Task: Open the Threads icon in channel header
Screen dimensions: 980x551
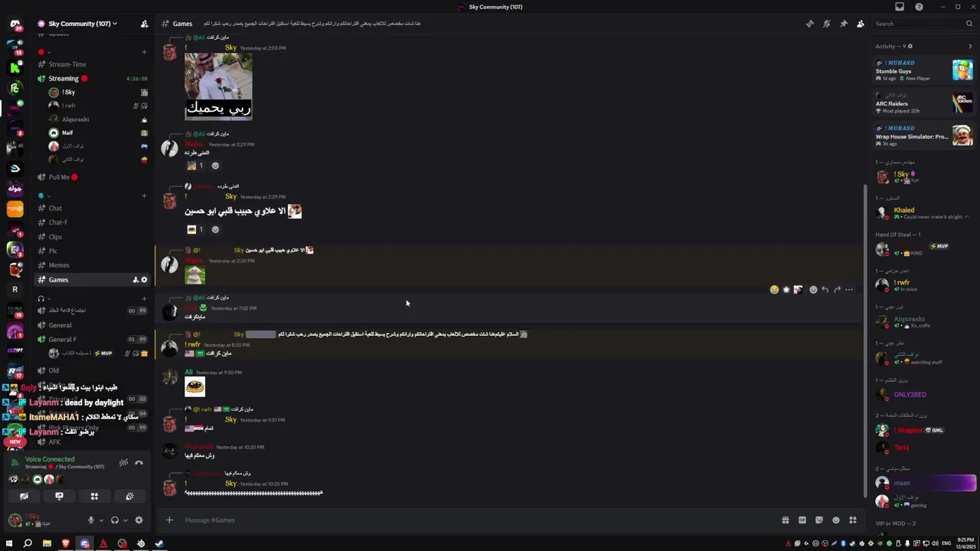Action: pyautogui.click(x=810, y=24)
